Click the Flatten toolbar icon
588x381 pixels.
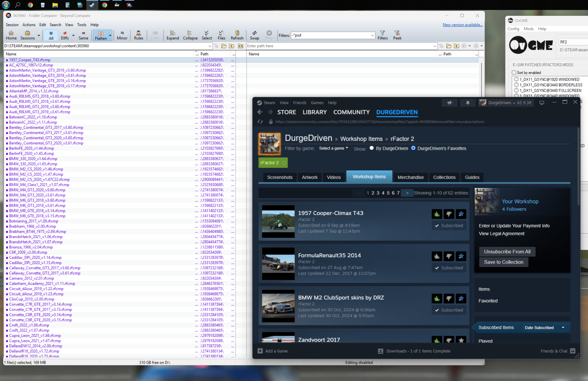click(100, 35)
